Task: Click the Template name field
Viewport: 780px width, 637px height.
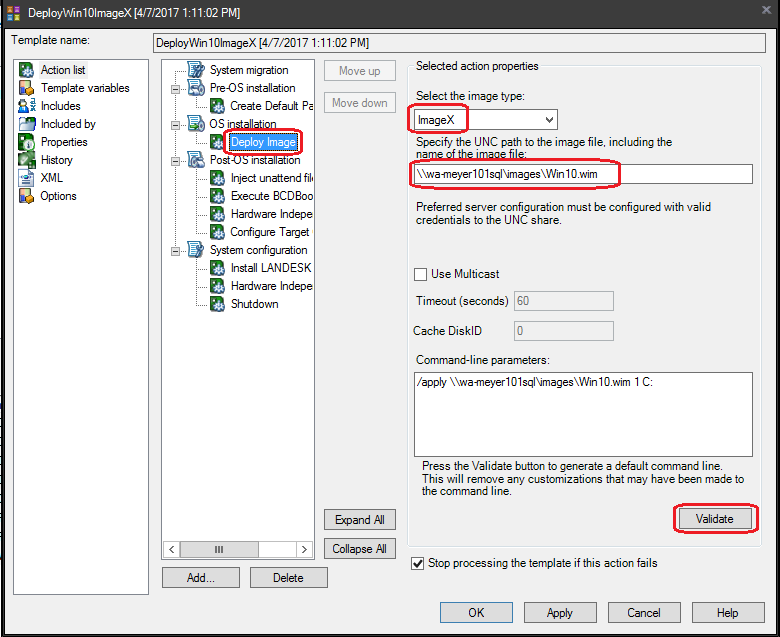Action: click(x=459, y=43)
